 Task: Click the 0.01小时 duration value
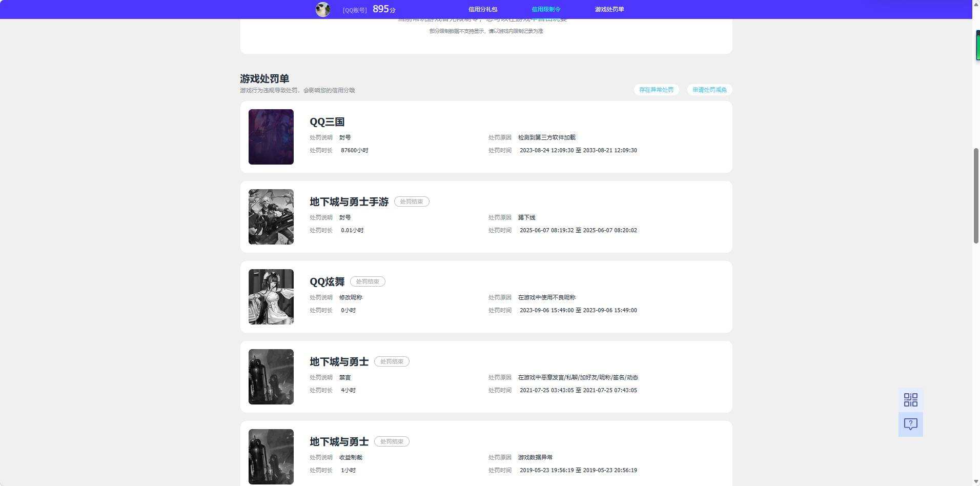click(352, 230)
